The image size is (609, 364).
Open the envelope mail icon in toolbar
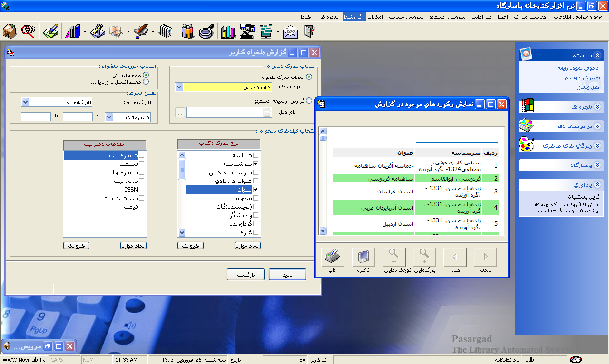pos(290,31)
